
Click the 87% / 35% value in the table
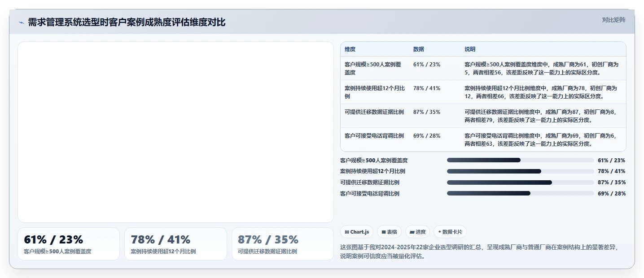(427, 112)
